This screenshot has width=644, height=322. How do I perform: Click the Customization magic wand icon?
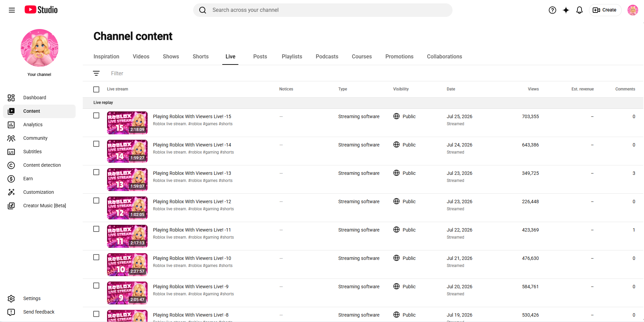pyautogui.click(x=11, y=192)
